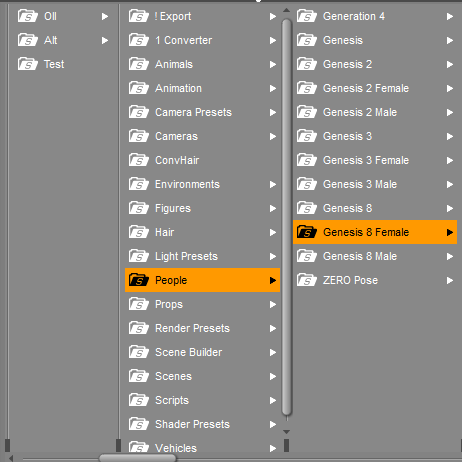Click the Test folder icon
The image size is (462, 462).
(28, 64)
